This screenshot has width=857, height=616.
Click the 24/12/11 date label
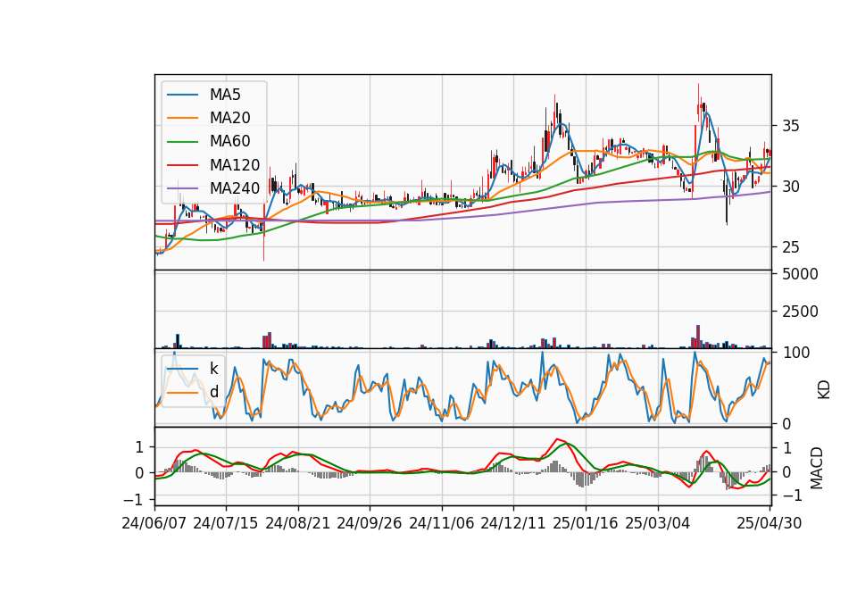pos(513,524)
